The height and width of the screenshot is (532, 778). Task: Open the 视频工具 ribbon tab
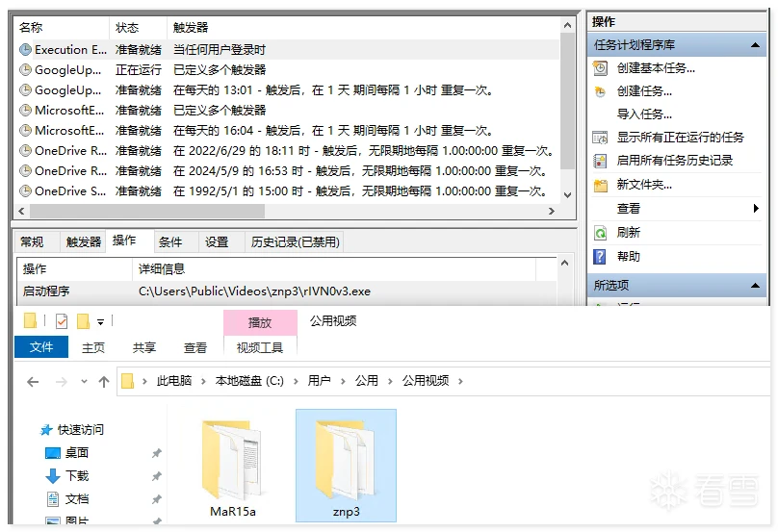click(x=260, y=347)
